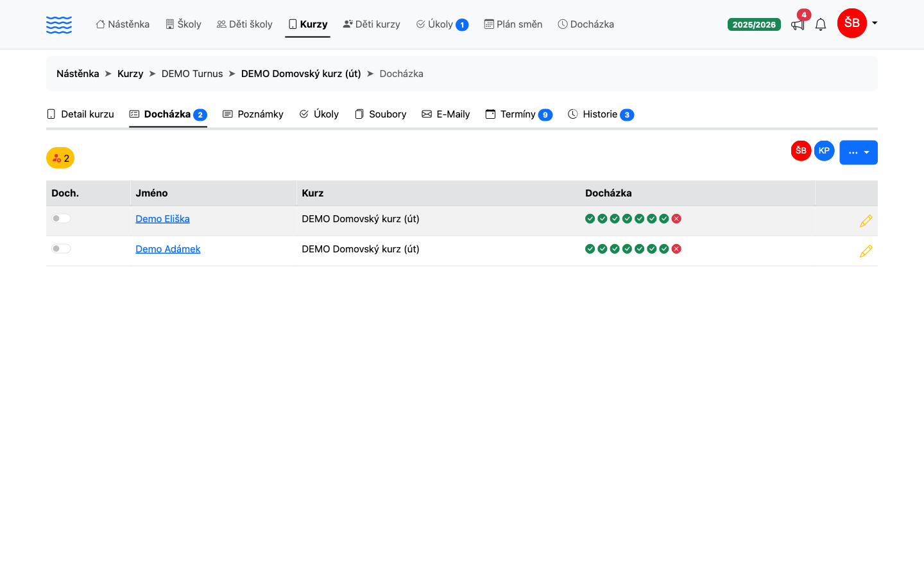924x578 pixels.
Task: Toggle attendance switch for Demo Adámek
Action: point(61,249)
